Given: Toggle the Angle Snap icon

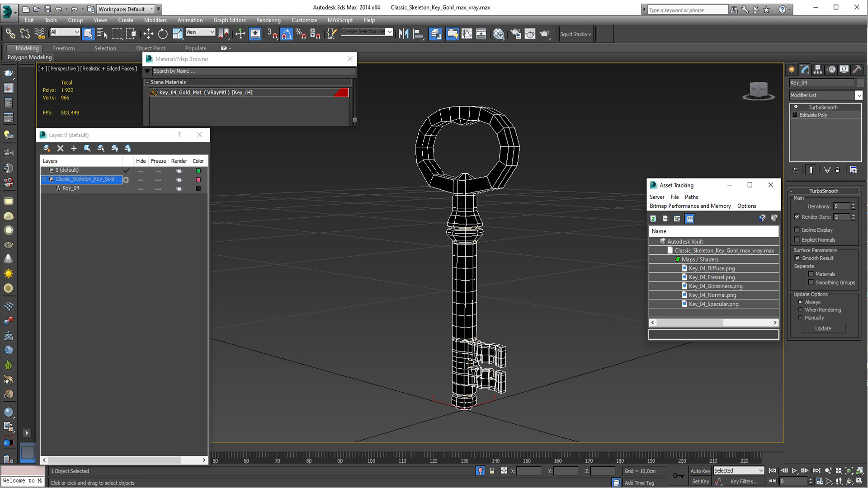Looking at the screenshot, I should [x=286, y=34].
